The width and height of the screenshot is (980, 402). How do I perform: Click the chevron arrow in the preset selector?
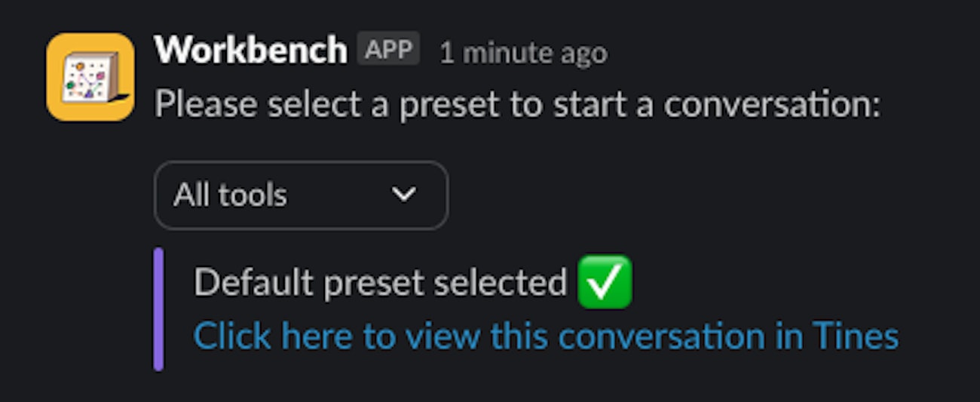[404, 195]
